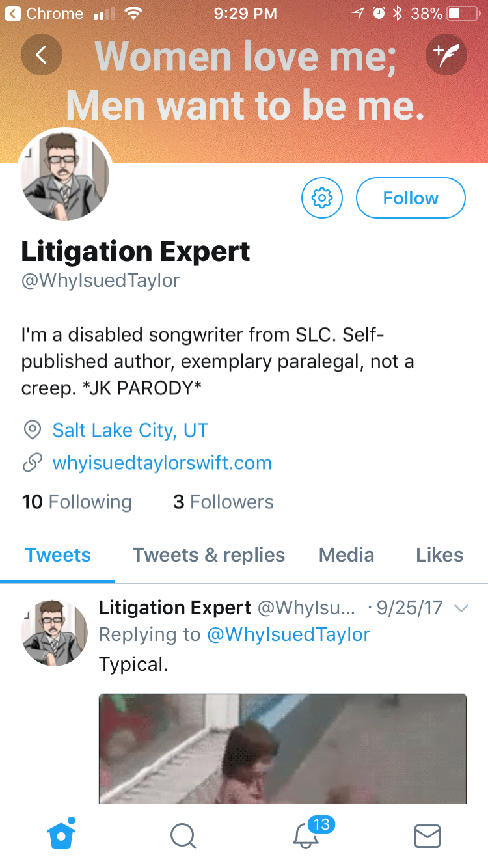Tap the link chain icon

pos(32,463)
